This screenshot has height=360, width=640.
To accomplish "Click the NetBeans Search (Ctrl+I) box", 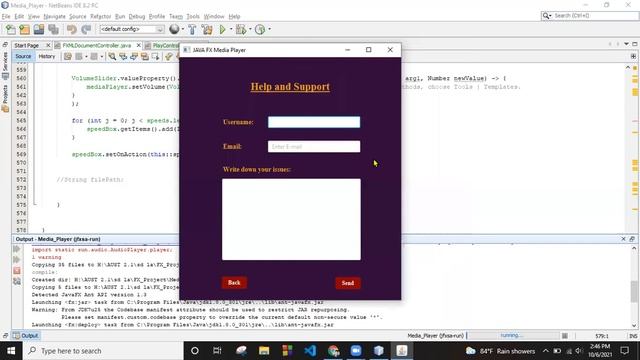I will click(x=590, y=16).
